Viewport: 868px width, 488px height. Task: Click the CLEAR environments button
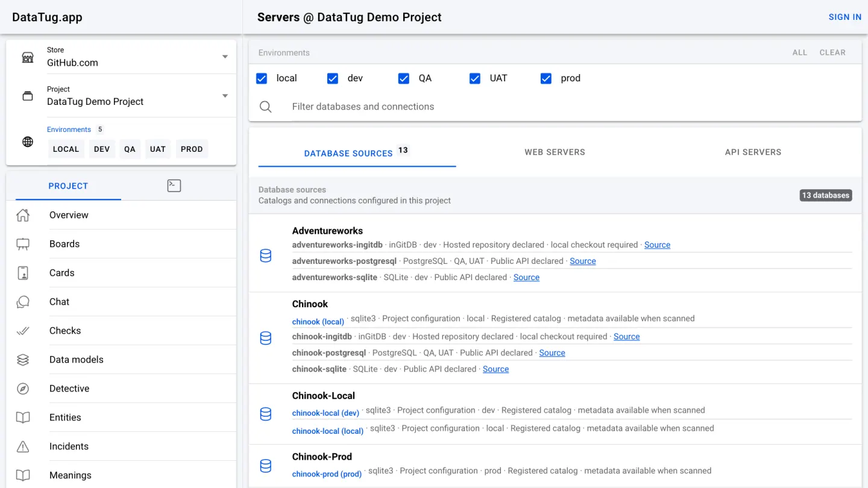pos(832,52)
